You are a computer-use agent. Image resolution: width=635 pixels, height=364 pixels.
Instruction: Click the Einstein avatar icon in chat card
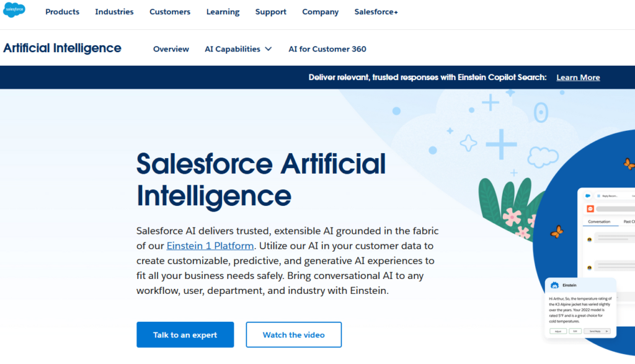click(x=554, y=285)
